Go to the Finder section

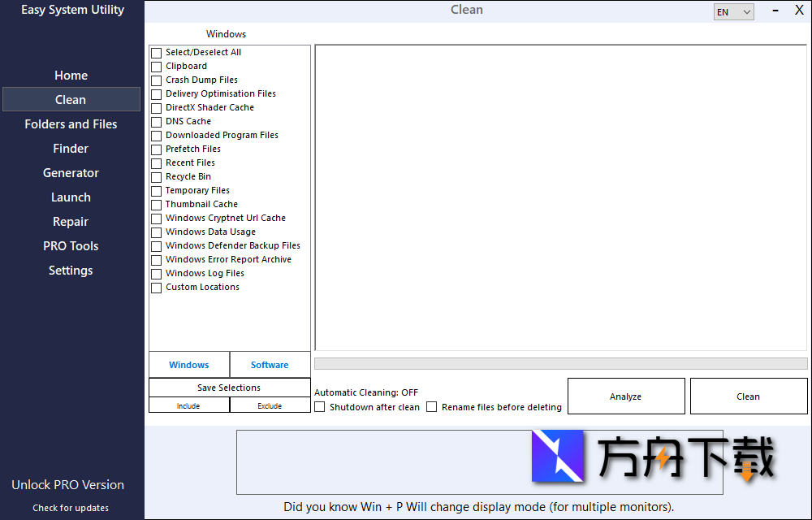coord(71,148)
